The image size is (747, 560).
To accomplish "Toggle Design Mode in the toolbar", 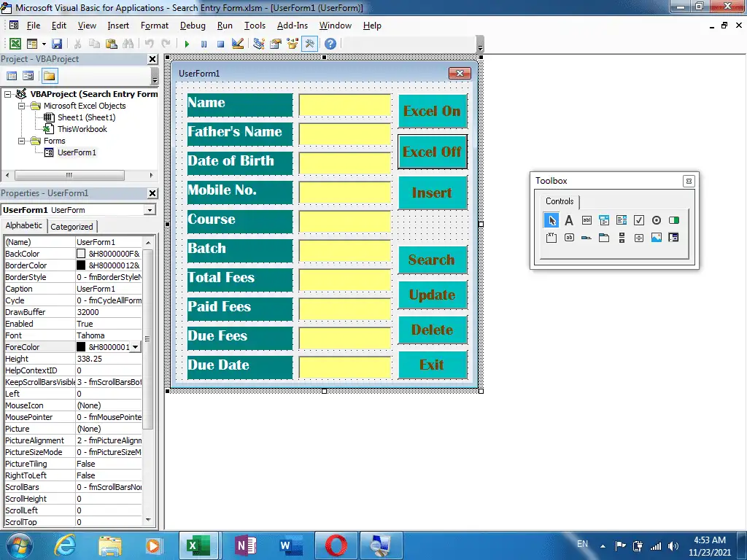I will pyautogui.click(x=238, y=44).
